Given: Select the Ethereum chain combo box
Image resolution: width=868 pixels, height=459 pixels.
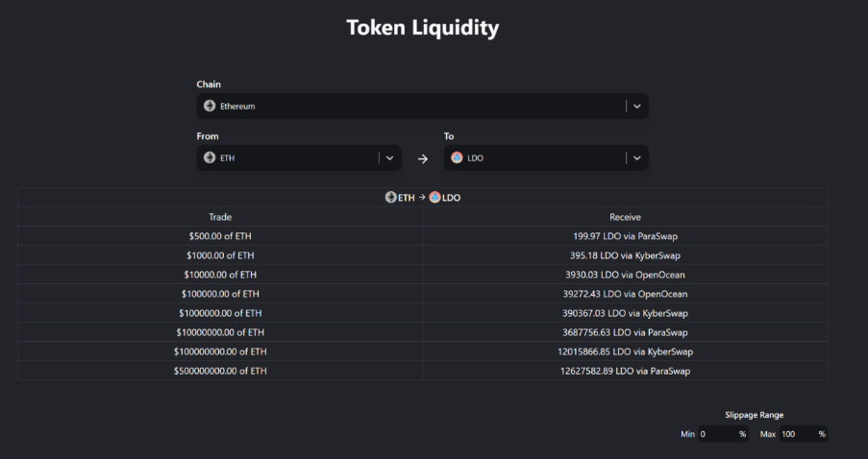Looking at the screenshot, I should point(422,107).
